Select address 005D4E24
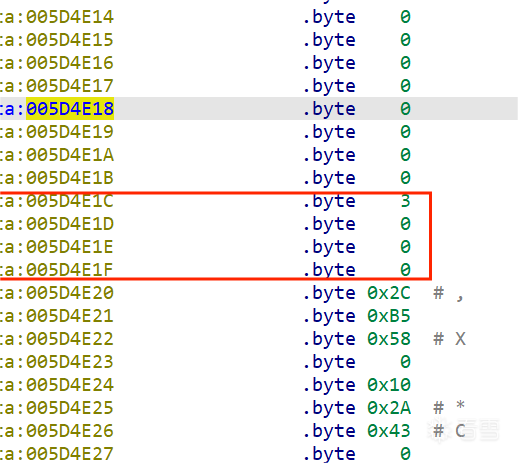This screenshot has width=518, height=463. [70, 385]
